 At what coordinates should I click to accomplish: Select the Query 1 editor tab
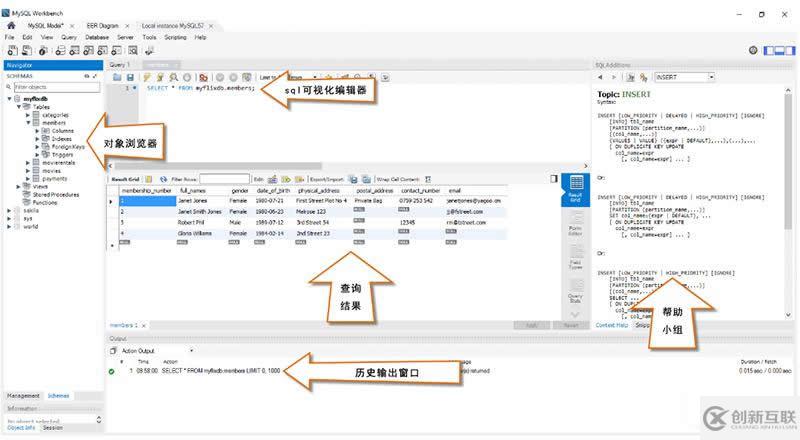(x=120, y=65)
